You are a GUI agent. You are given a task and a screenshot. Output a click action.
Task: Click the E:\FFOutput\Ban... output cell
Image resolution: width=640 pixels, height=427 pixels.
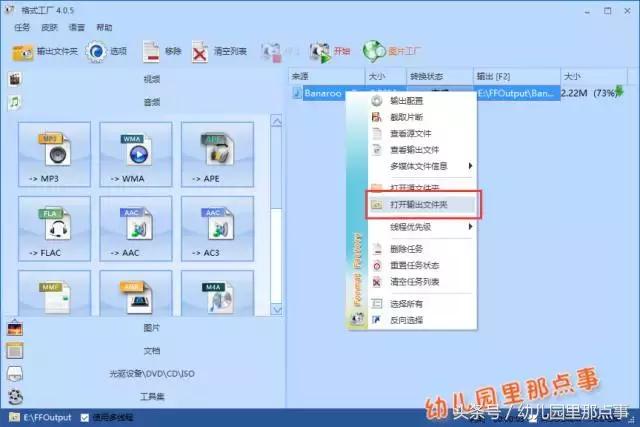coord(516,93)
